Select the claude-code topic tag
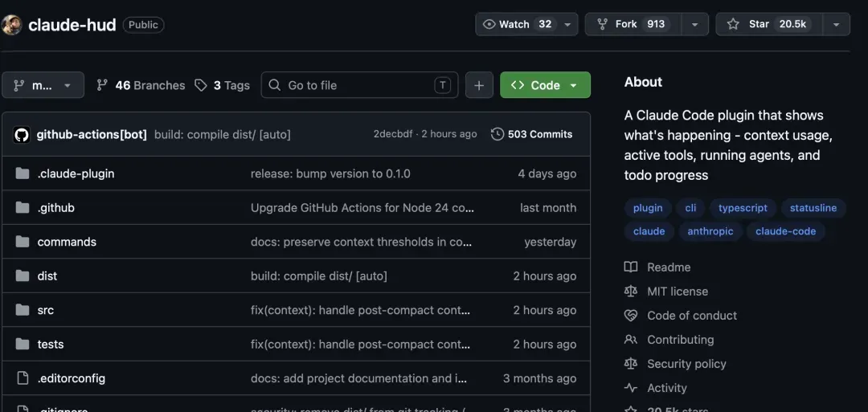The image size is (868, 412). coord(785,231)
